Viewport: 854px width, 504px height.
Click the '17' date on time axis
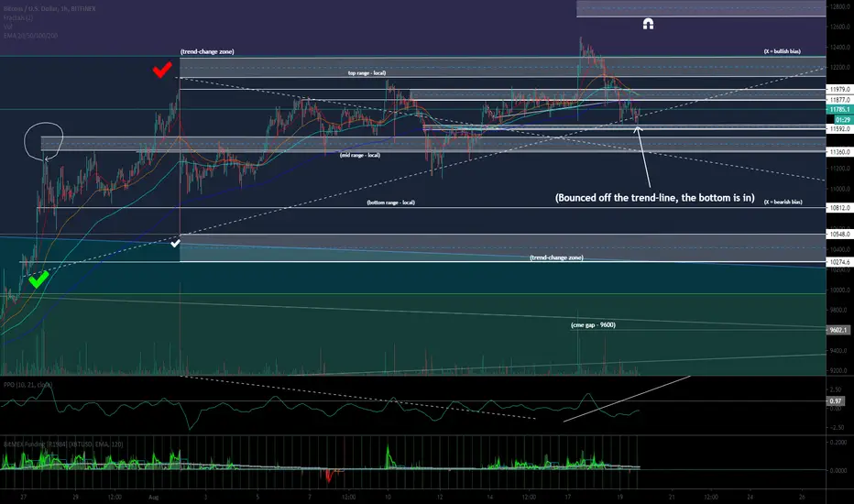pyautogui.click(x=568, y=497)
